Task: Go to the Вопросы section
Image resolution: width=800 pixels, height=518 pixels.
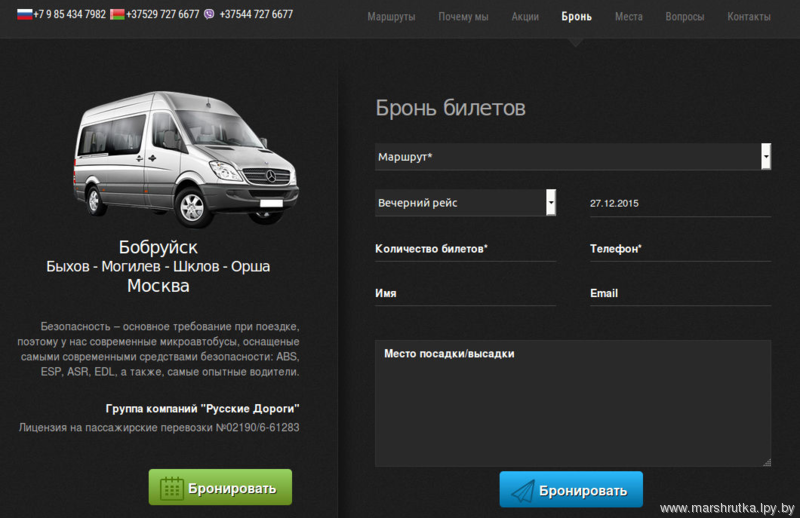Action: point(685,17)
